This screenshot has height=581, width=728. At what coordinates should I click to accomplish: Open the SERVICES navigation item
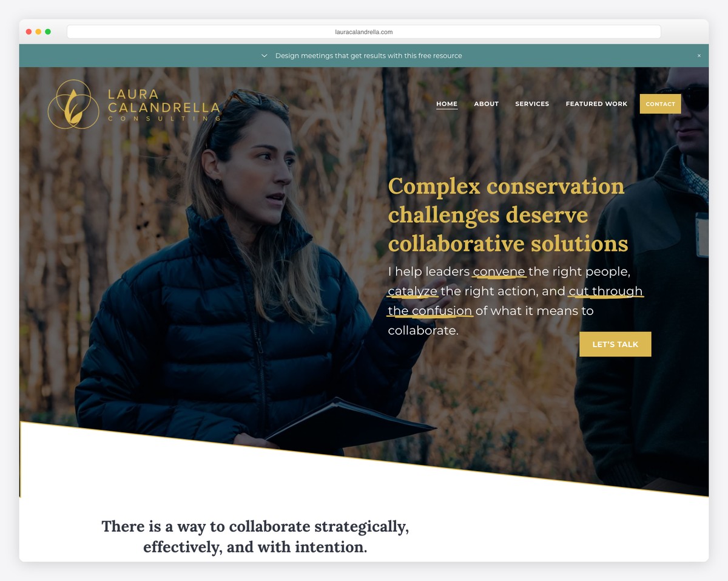(x=532, y=104)
